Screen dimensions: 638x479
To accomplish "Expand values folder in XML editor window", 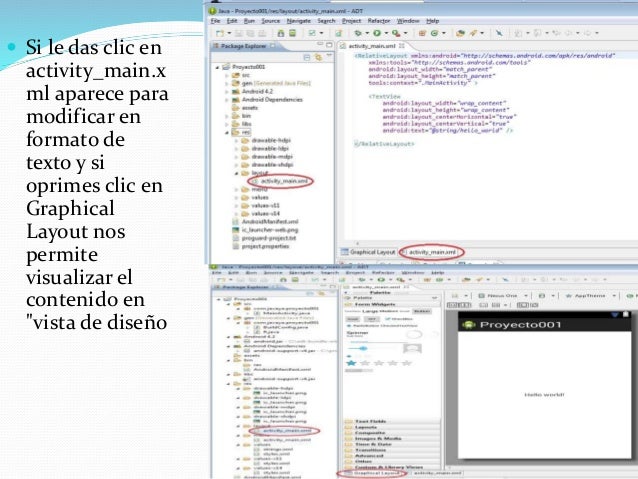I will coord(236,197).
